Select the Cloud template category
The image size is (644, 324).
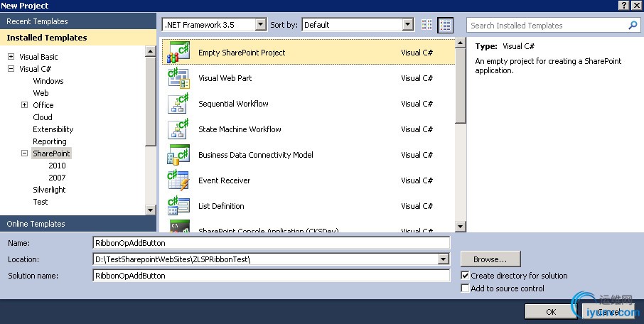(x=43, y=117)
